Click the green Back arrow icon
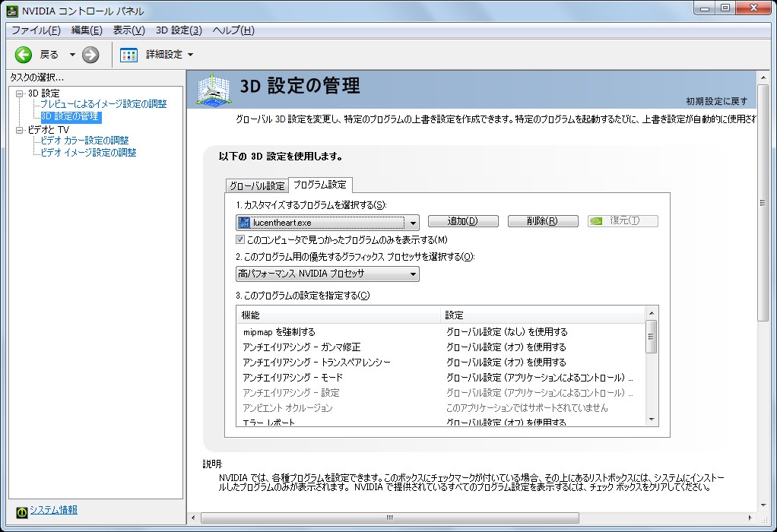The width and height of the screenshot is (777, 532). 24,55
